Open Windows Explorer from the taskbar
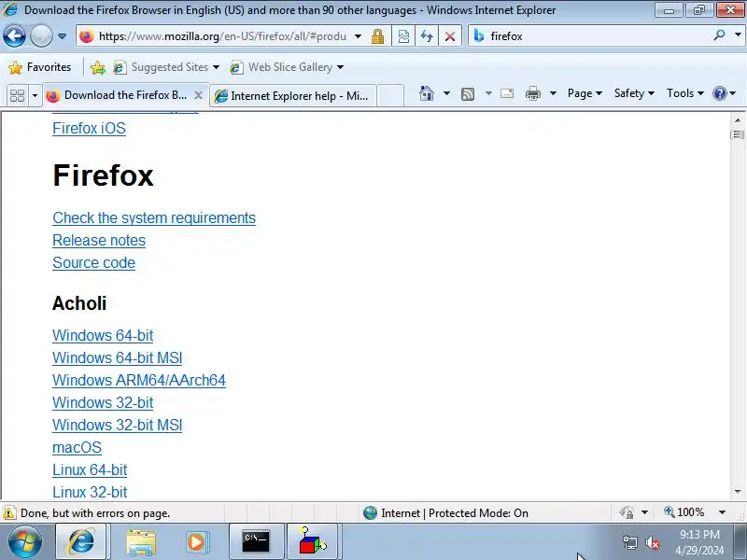This screenshot has width=747, height=560. coord(141,542)
